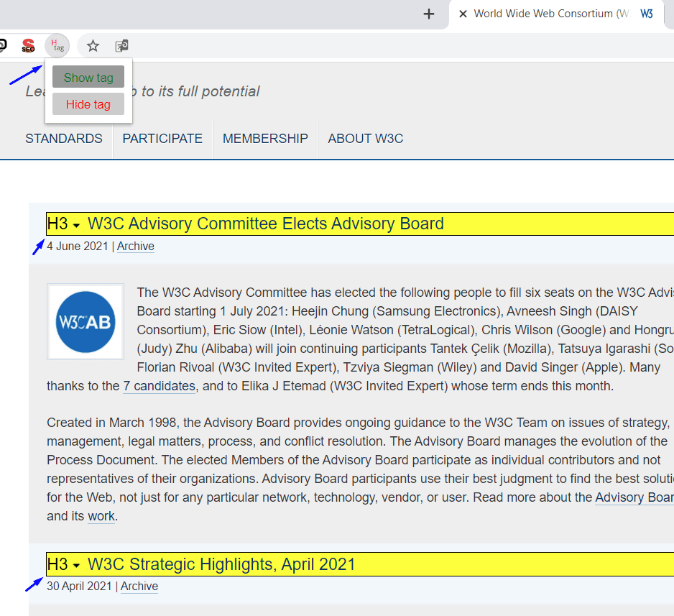Open the ABOUT W3C menu item
Image resolution: width=674 pixels, height=616 pixels.
365,139
